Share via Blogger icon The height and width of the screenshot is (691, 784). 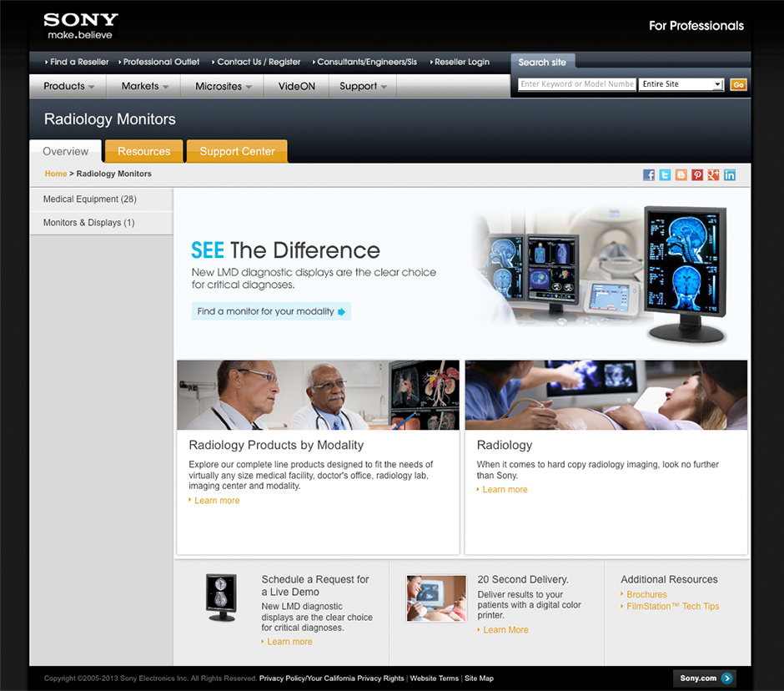point(681,174)
